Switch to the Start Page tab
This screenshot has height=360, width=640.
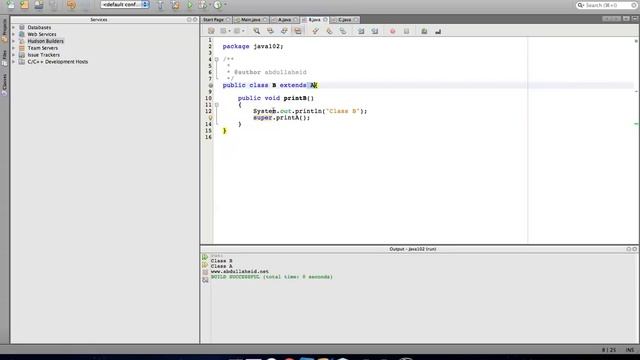click(213, 20)
